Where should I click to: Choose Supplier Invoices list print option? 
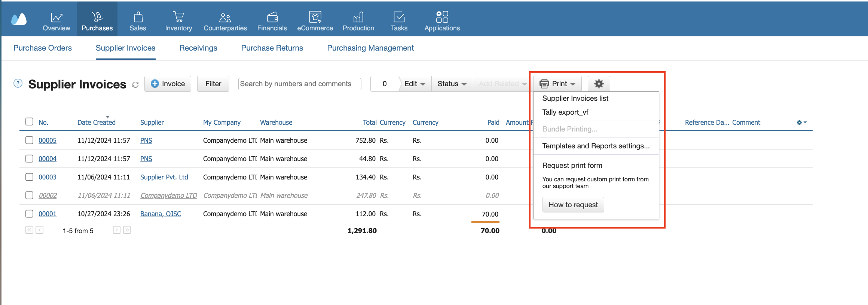[596, 98]
